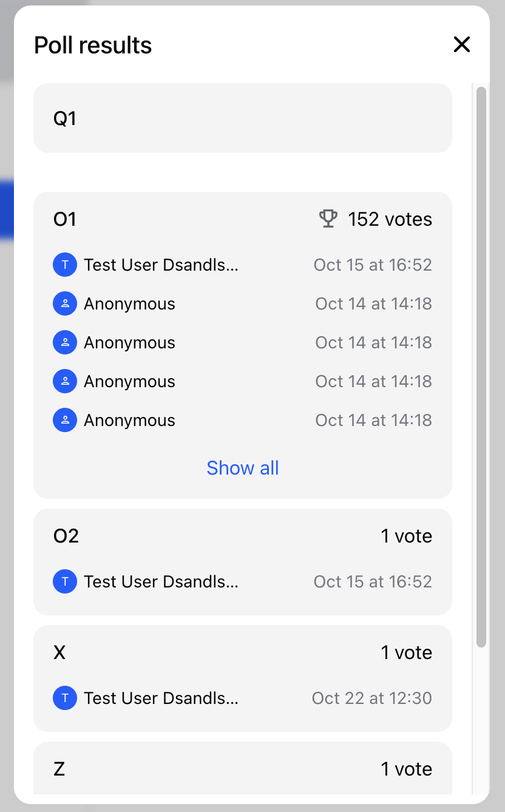The image size is (505, 812).
Task: Select the Z option heading
Action: coord(59,769)
